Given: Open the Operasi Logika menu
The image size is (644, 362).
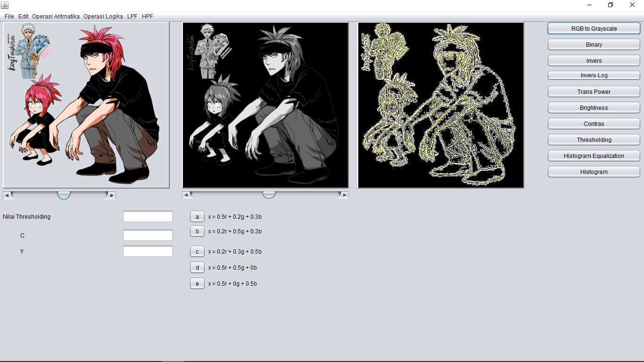Looking at the screenshot, I should click(x=103, y=16).
